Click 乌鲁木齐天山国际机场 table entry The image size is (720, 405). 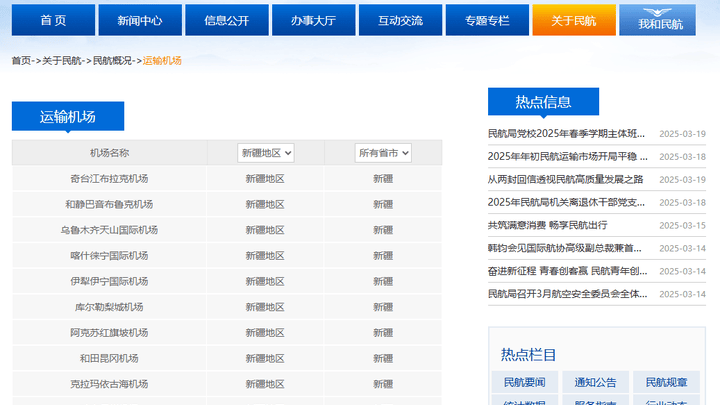(109, 230)
